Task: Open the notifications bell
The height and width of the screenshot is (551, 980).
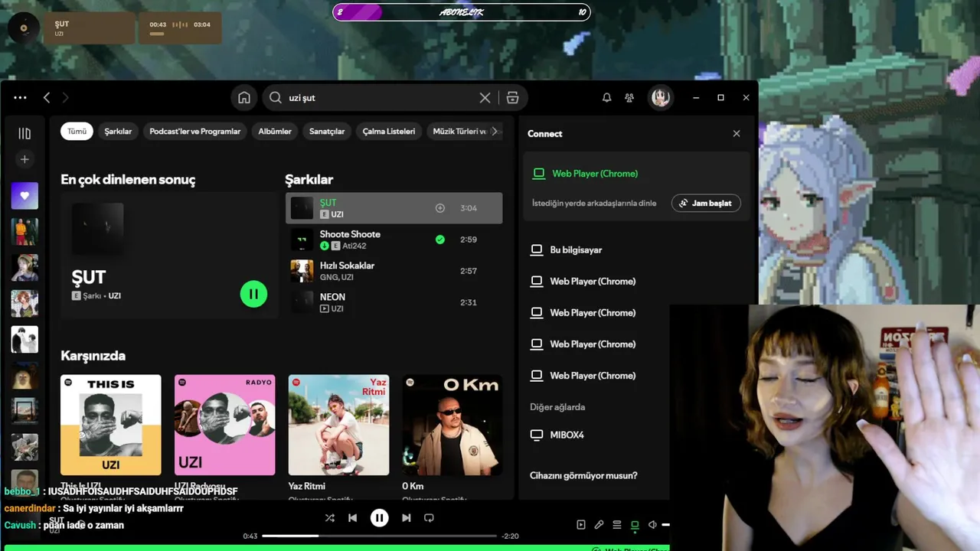Action: point(606,98)
